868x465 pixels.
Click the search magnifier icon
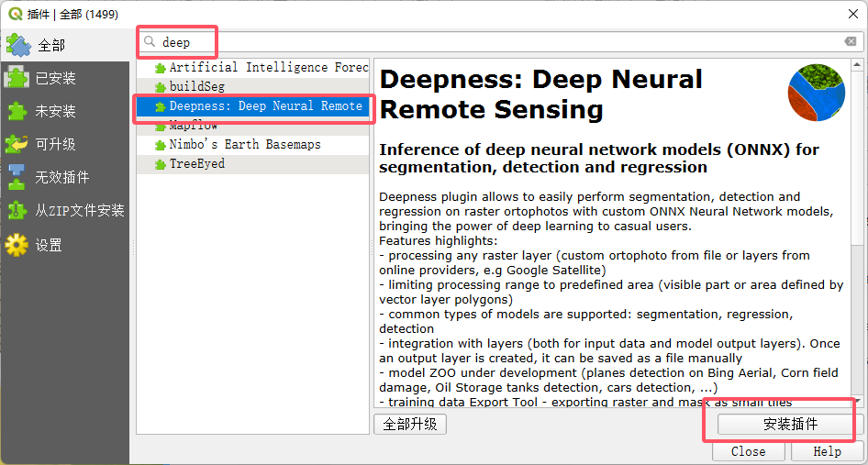click(x=149, y=42)
